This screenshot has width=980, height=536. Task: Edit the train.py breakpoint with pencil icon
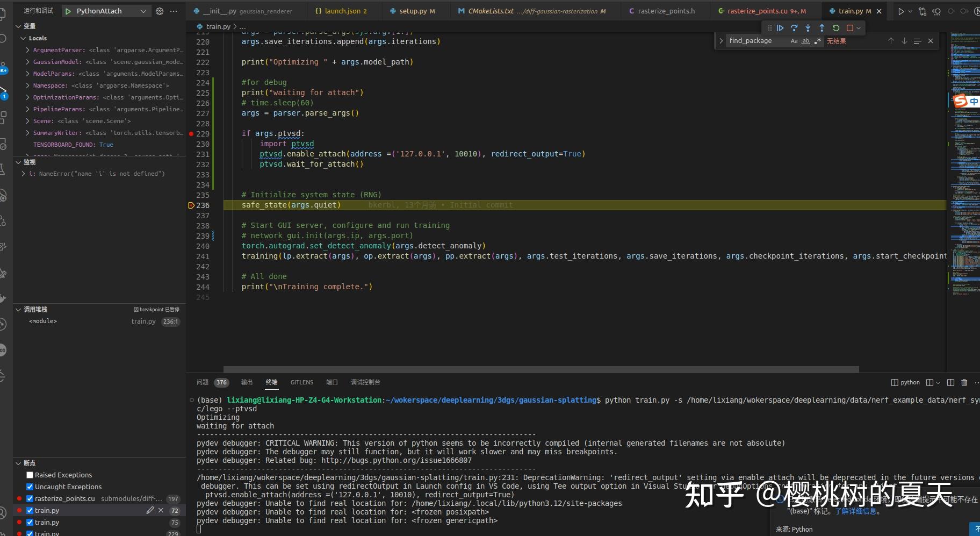(150, 510)
